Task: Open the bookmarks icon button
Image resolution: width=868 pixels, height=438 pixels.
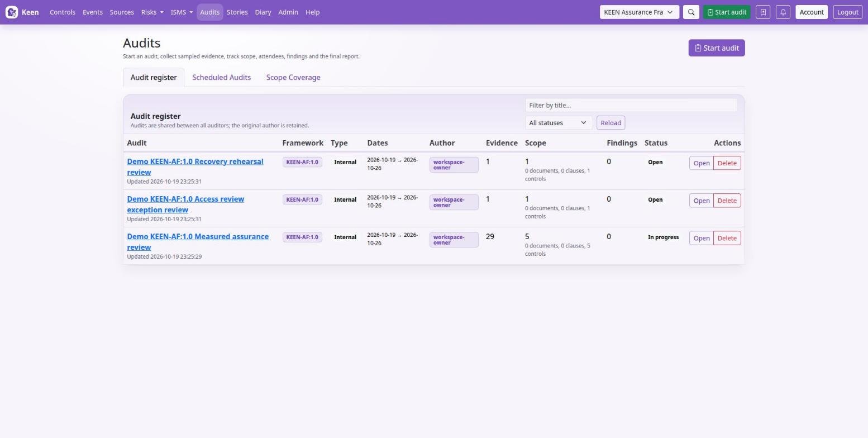Action: pyautogui.click(x=763, y=12)
